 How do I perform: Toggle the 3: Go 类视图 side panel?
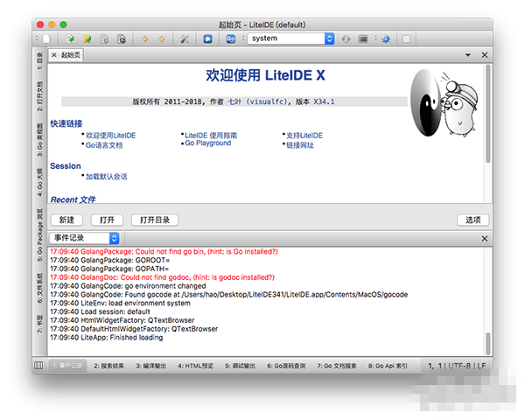coord(39,140)
